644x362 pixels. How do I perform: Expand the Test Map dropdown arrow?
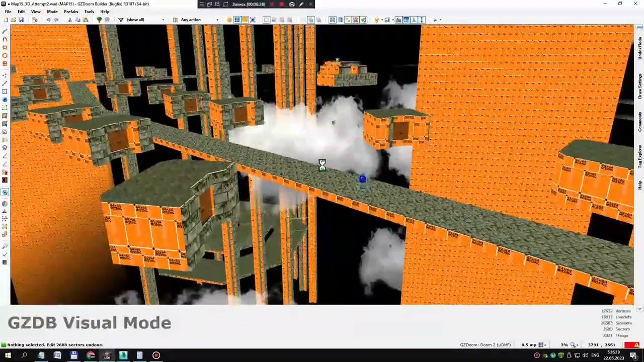tap(441, 20)
